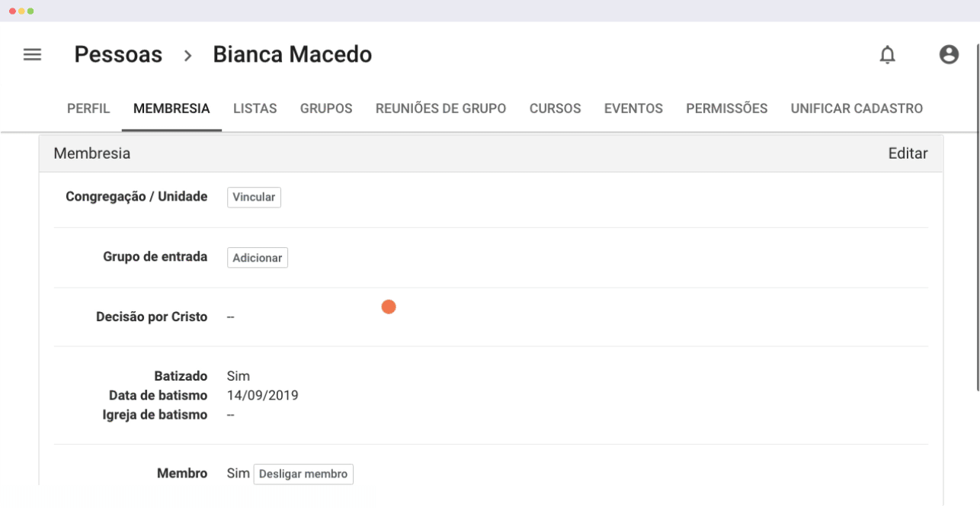Switch to REUNIÕES DE GRUPO tab
This screenshot has width=980, height=508.
coord(441,108)
